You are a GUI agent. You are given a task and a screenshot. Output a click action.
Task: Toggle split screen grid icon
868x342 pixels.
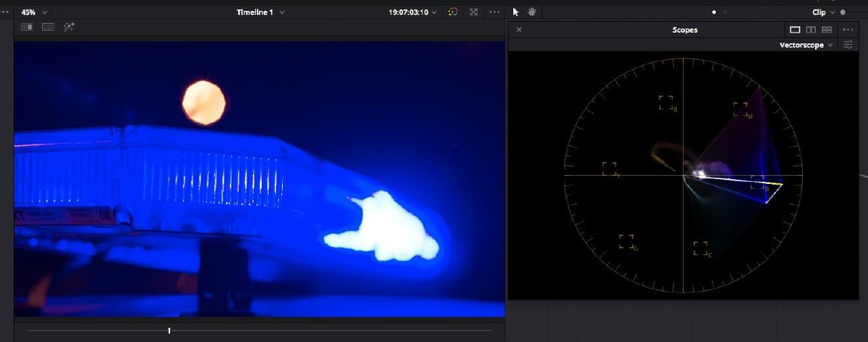pyautogui.click(x=48, y=26)
